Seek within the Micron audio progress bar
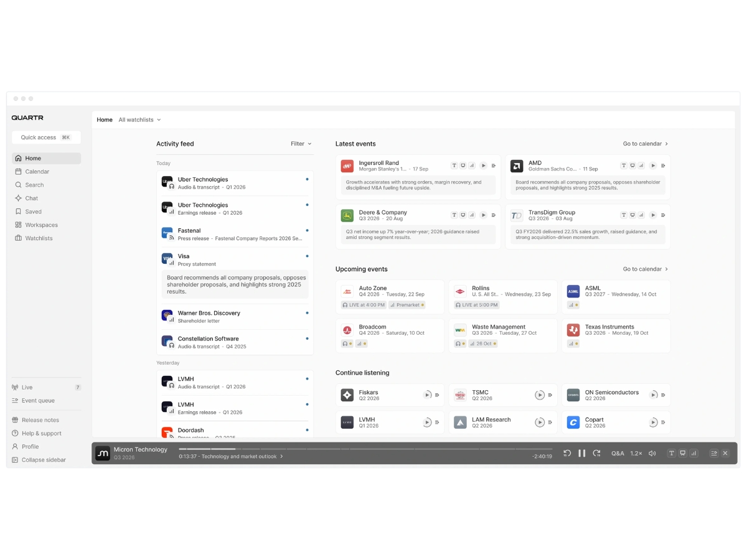This screenshot has height=560, width=747. pyautogui.click(x=365, y=449)
